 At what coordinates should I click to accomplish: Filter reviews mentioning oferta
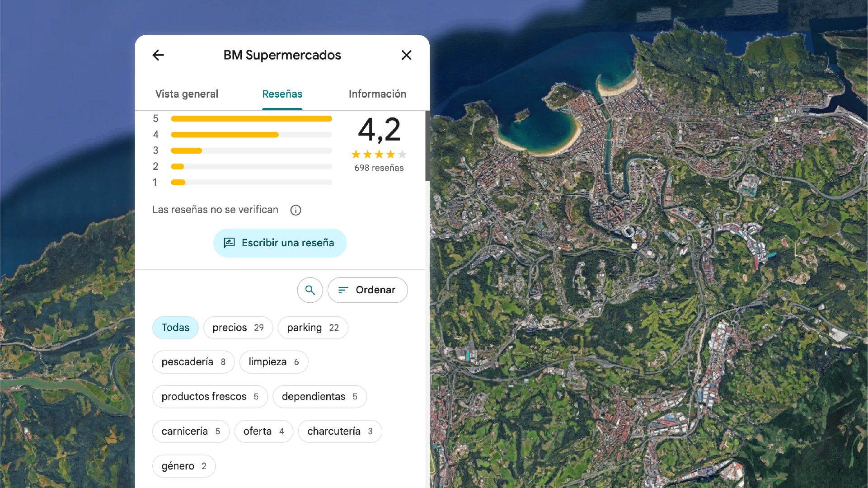click(264, 432)
